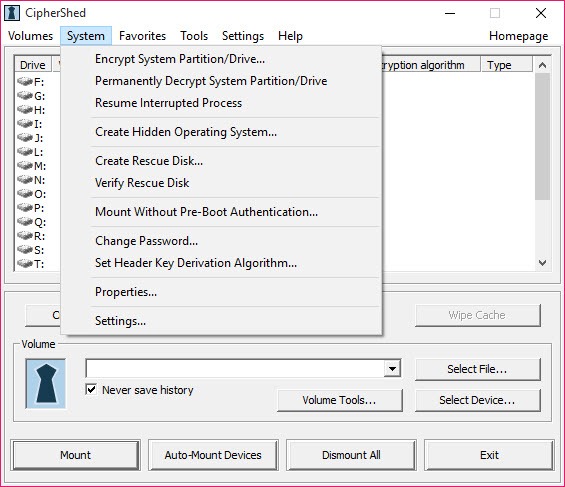Click the drive icon for M:
565x487 pixels.
[25, 165]
